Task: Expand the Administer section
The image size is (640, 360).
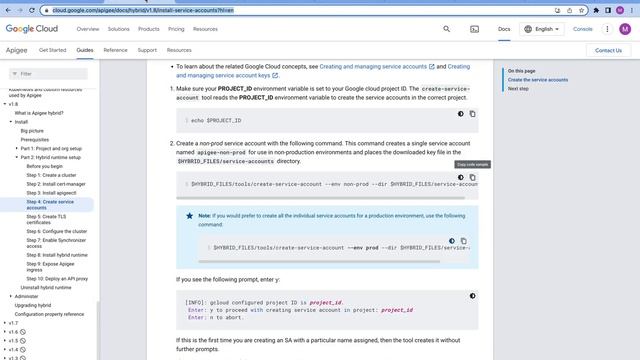Action: click(11, 296)
